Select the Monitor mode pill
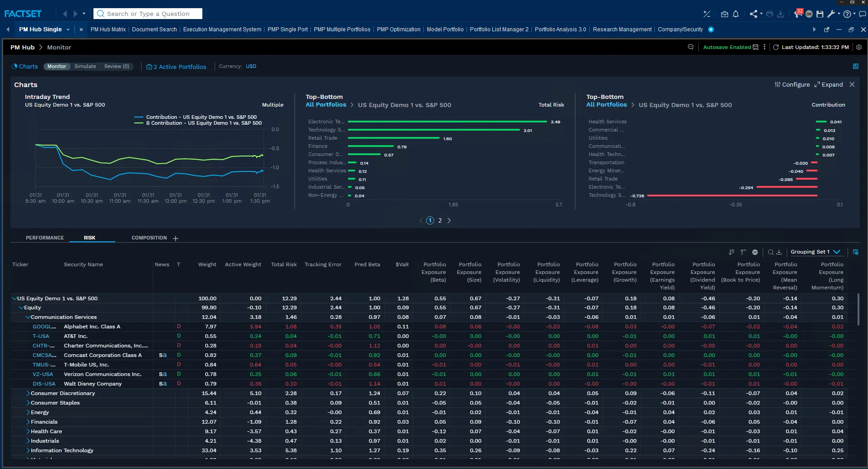 (57, 66)
